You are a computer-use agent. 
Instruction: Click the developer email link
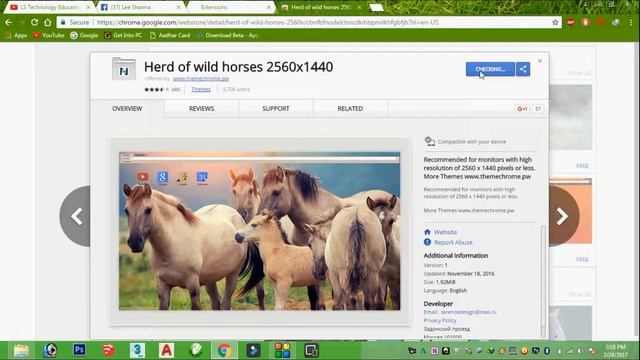[x=469, y=312]
